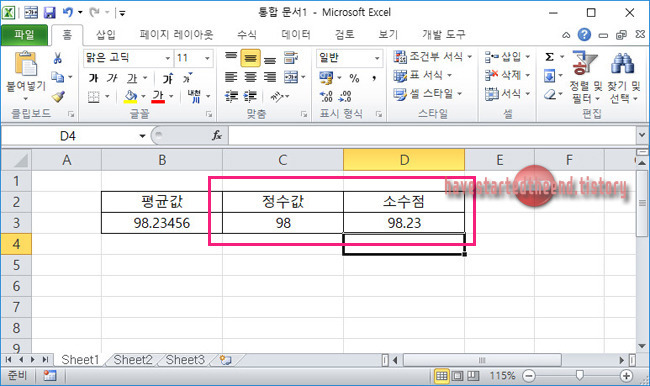Apply the red font color
Screen dimensions: 650x386
158,97
